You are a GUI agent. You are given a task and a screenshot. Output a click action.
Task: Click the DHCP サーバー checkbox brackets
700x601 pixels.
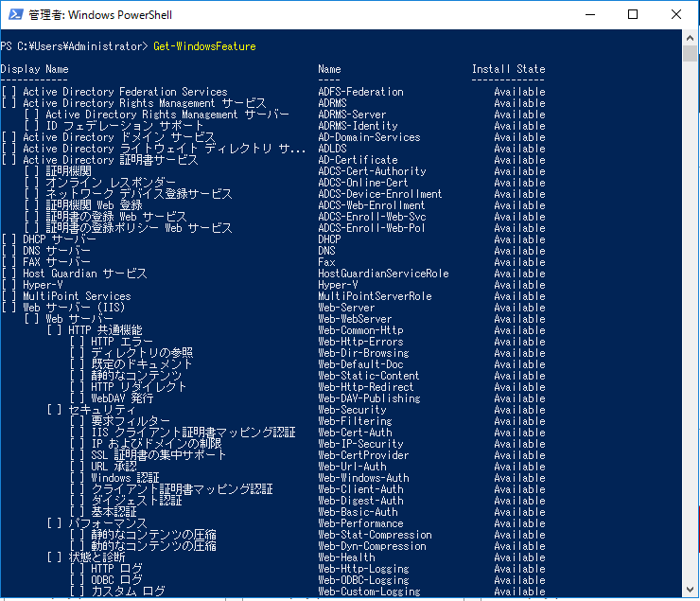tap(9, 239)
